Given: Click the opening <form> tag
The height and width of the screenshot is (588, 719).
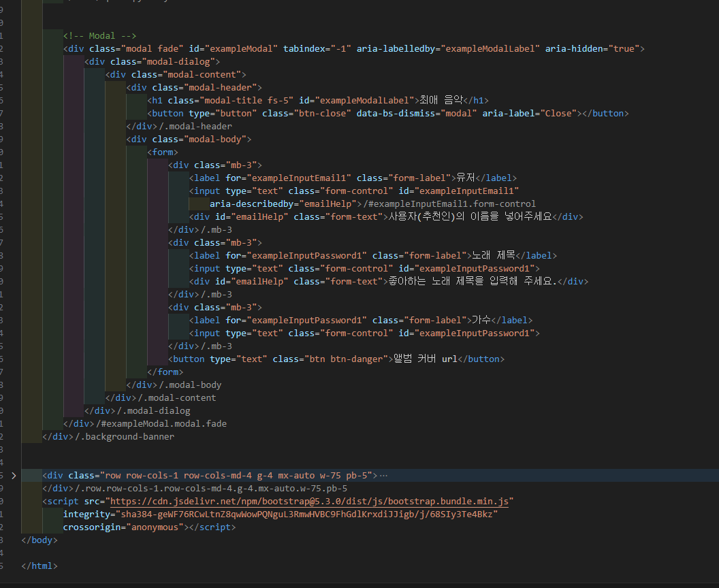Looking at the screenshot, I should pyautogui.click(x=163, y=152).
